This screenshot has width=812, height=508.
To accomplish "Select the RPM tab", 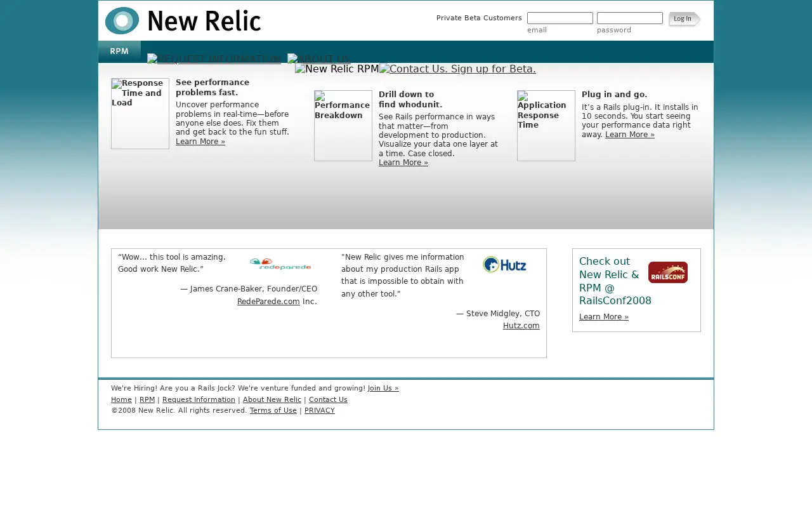I will (x=119, y=51).
